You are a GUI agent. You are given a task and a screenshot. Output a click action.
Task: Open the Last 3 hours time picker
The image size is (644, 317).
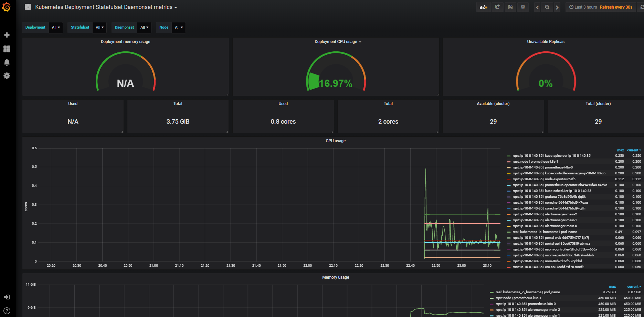point(583,7)
